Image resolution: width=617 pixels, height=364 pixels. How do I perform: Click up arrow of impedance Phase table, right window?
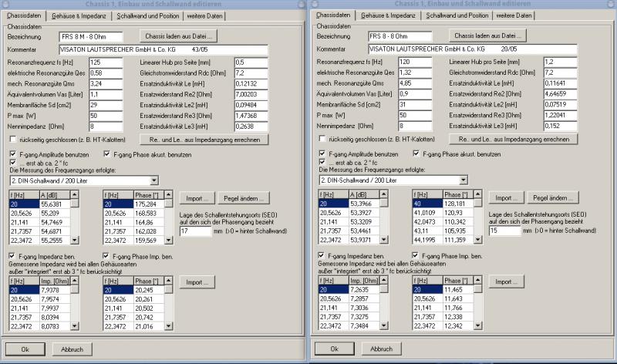pyautogui.click(x=477, y=280)
